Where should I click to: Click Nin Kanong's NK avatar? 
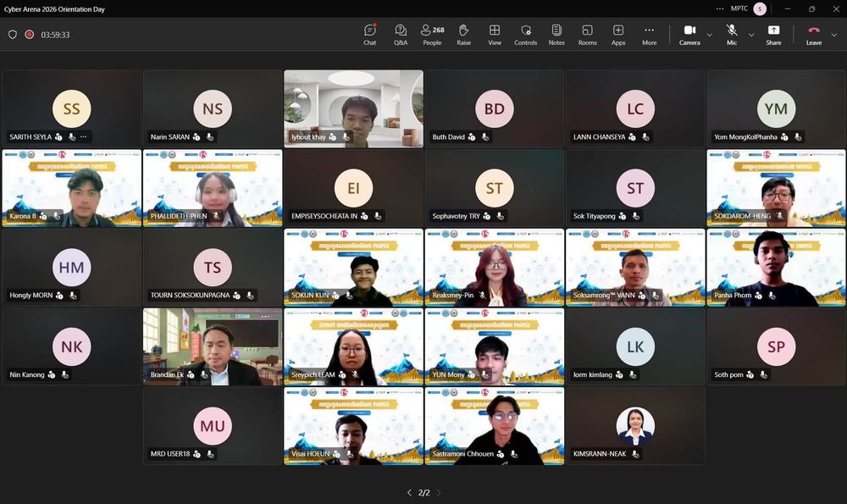tap(71, 346)
